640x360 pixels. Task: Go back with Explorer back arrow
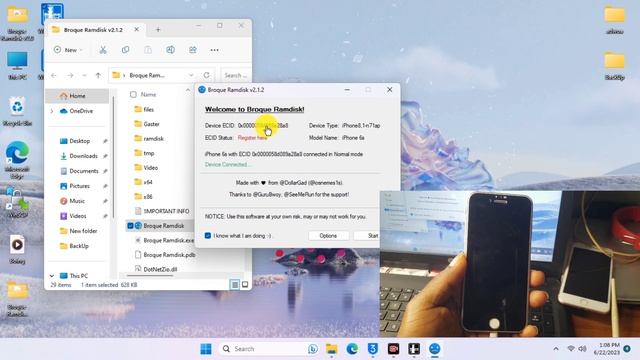click(54, 75)
